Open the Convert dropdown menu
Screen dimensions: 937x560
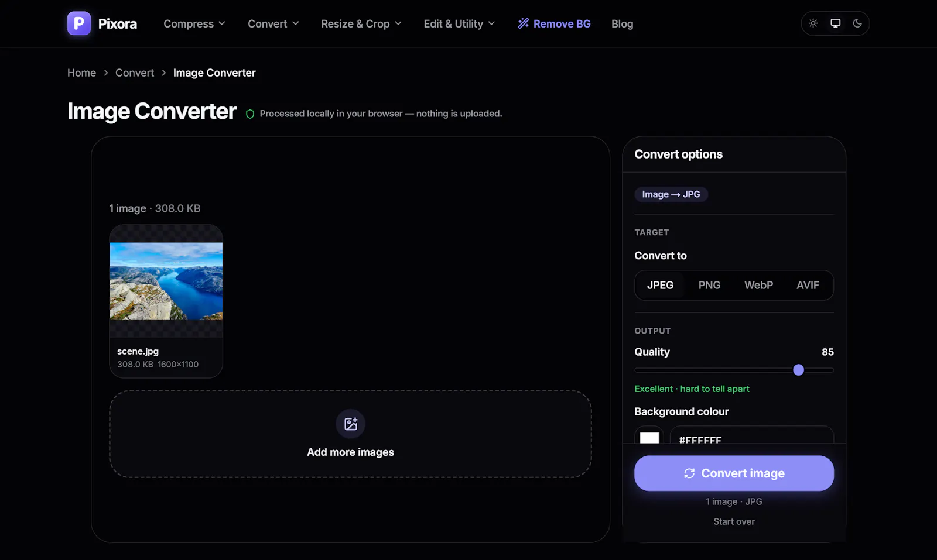tap(273, 23)
